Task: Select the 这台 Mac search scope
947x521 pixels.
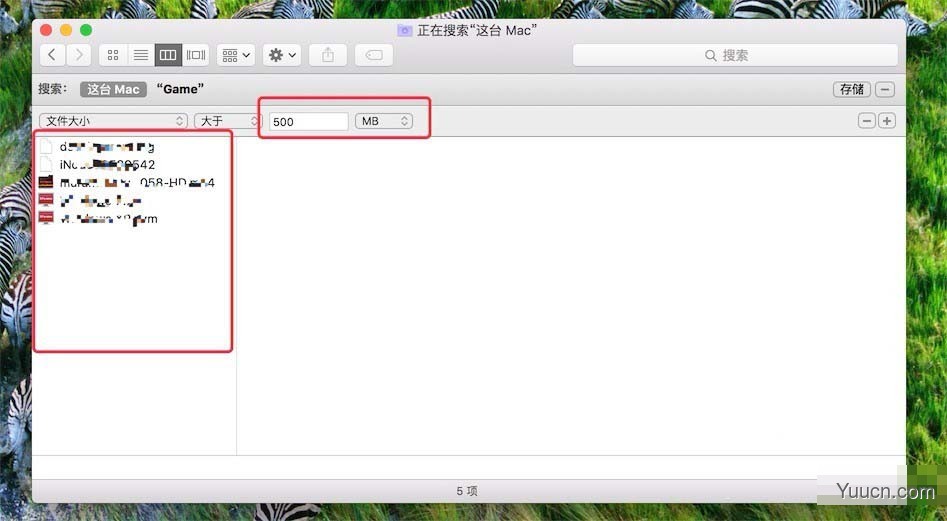Action: [114, 89]
